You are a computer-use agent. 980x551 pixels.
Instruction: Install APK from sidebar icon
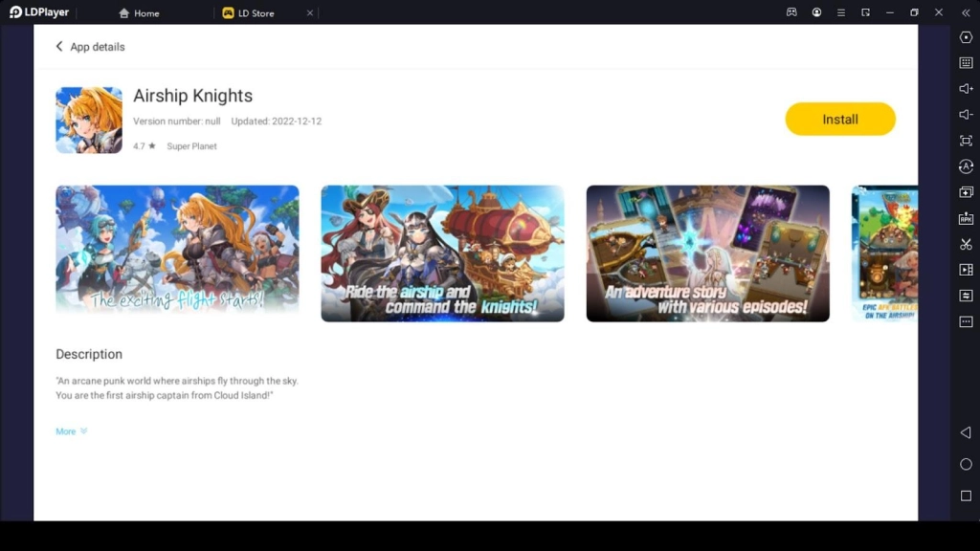966,218
